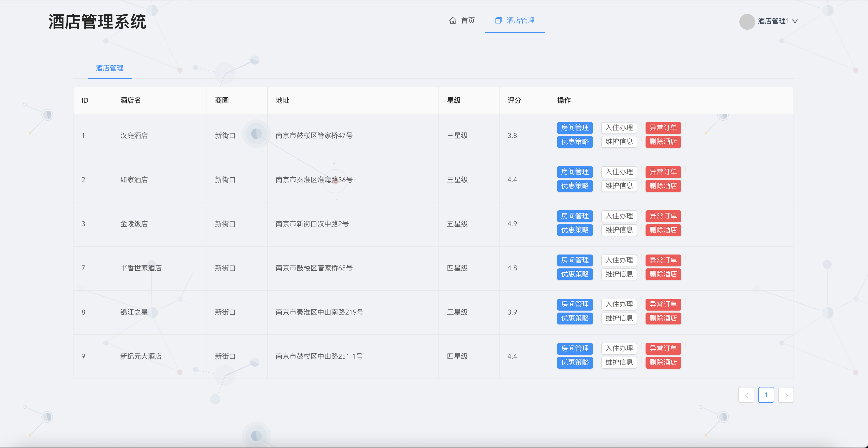Open 优惠策略 for 锦江之星
Viewport: 868px width, 448px height.
point(575,318)
